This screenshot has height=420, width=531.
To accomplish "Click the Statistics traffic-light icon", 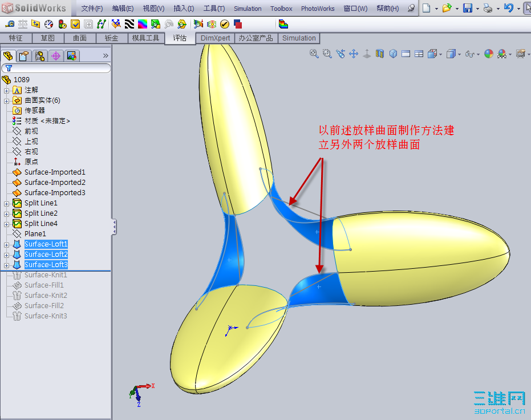I will 62,24.
